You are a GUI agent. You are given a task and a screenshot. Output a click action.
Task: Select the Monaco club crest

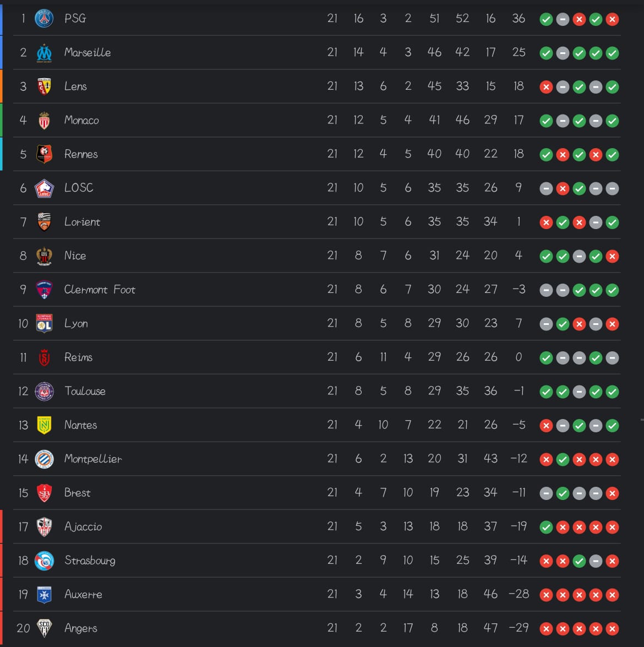click(x=44, y=121)
